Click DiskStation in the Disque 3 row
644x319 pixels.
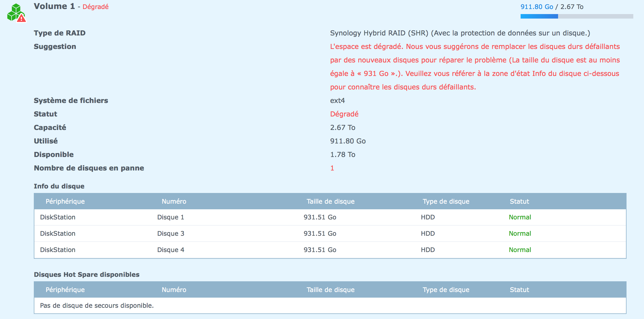pyautogui.click(x=58, y=233)
